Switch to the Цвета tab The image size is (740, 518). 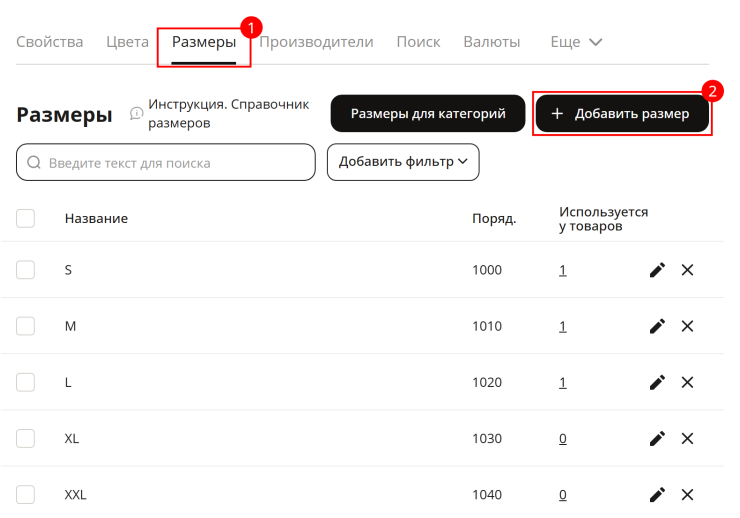pos(127,42)
